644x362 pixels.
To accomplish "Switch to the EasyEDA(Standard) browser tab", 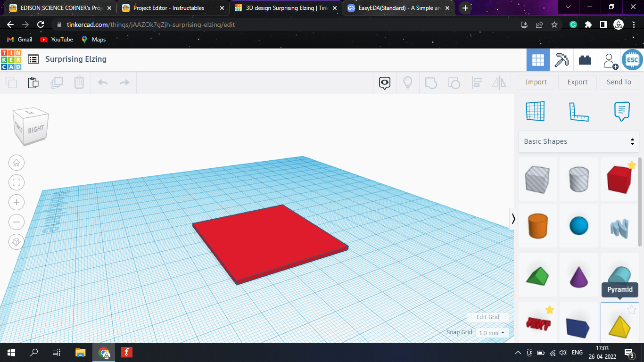I will pos(399,8).
